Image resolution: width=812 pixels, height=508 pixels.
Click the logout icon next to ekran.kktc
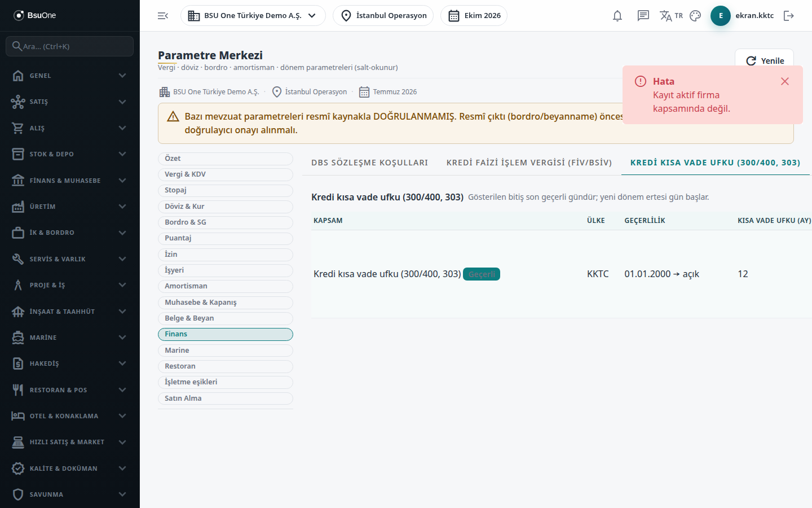pos(789,16)
